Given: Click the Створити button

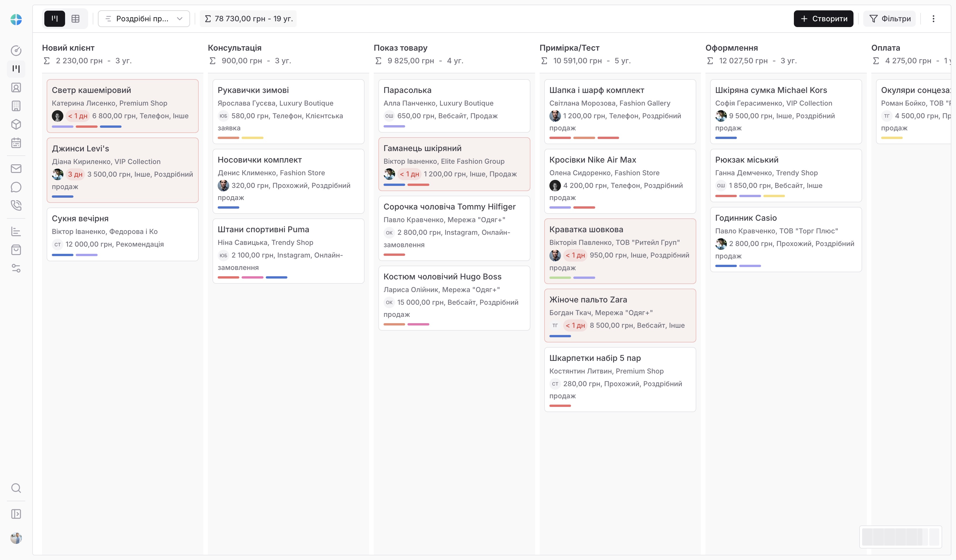Looking at the screenshot, I should click(823, 19).
